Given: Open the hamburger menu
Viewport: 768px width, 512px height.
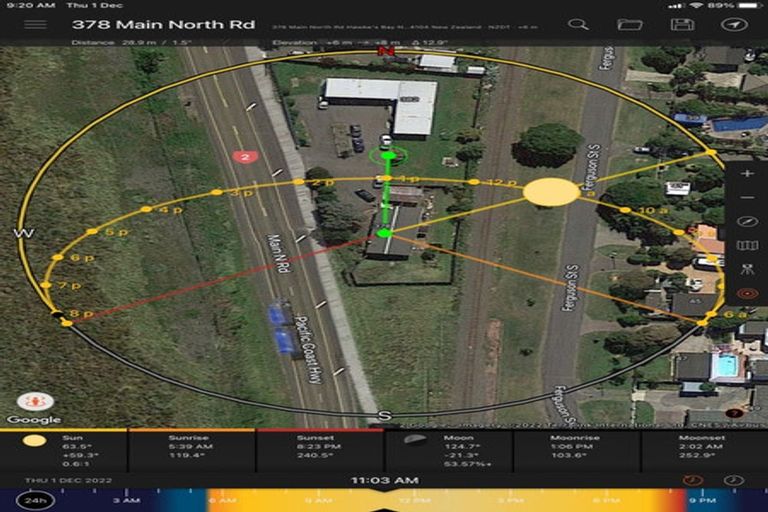Looking at the screenshot, I should (x=35, y=24).
